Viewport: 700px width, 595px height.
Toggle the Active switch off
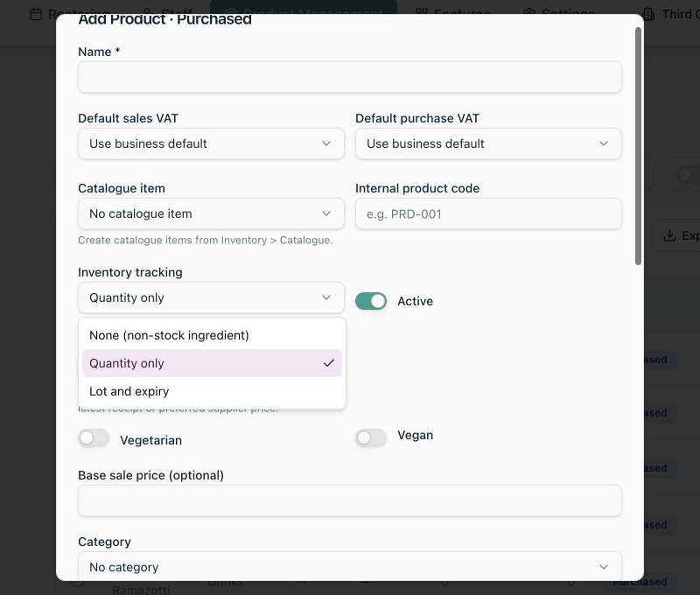point(371,301)
